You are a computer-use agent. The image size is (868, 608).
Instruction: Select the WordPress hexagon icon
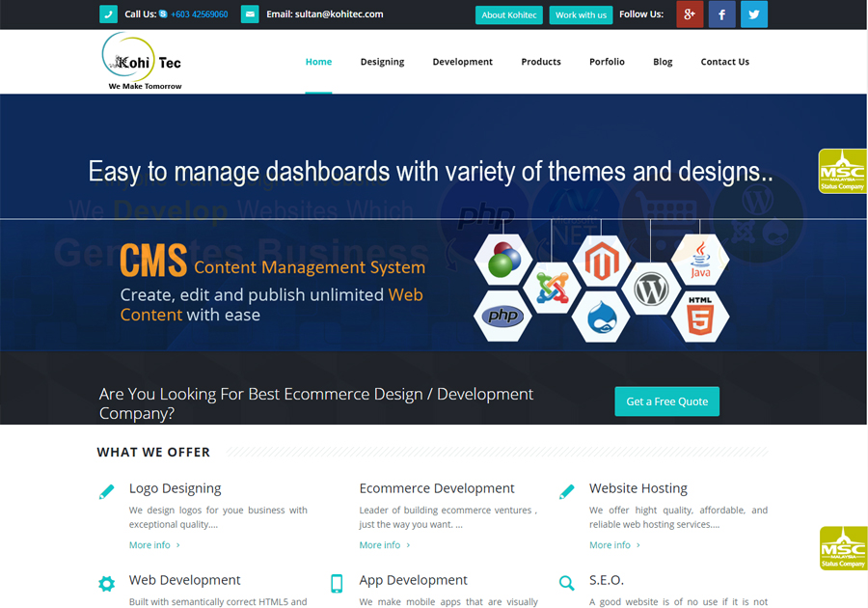click(x=652, y=289)
